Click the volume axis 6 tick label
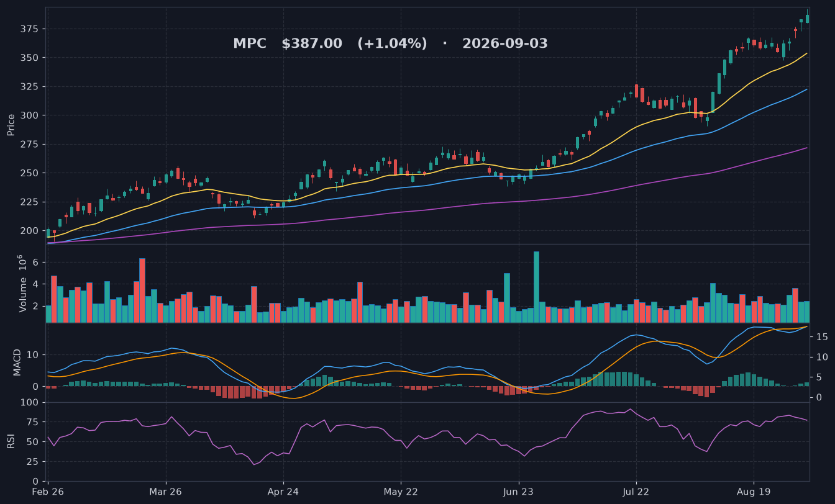 coord(36,263)
